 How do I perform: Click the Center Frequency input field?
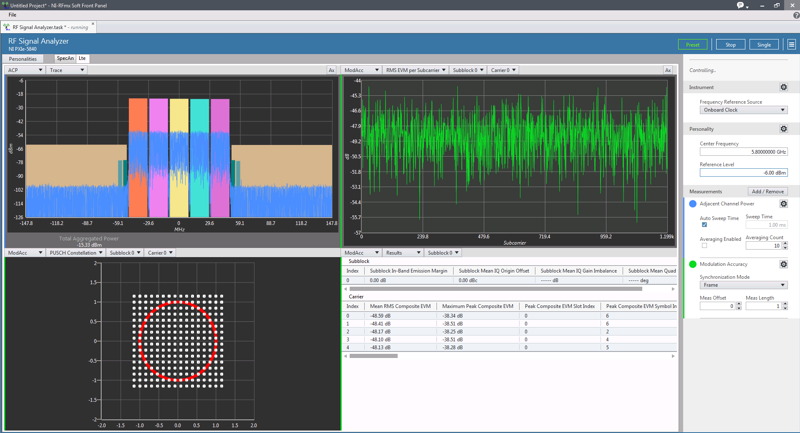pos(743,152)
